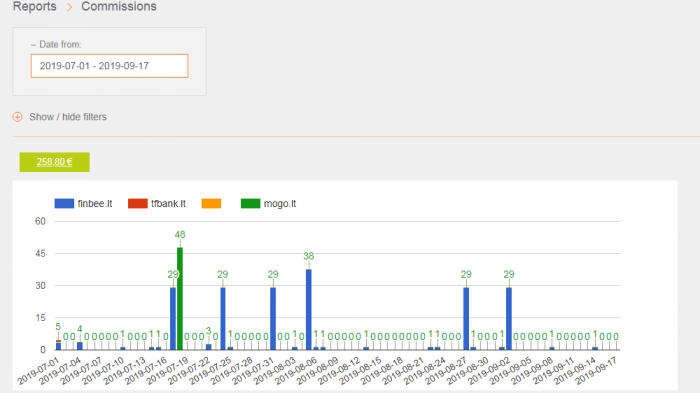The height and width of the screenshot is (393, 700).
Task: Click the finbee.lt legend label
Action: tap(95, 204)
